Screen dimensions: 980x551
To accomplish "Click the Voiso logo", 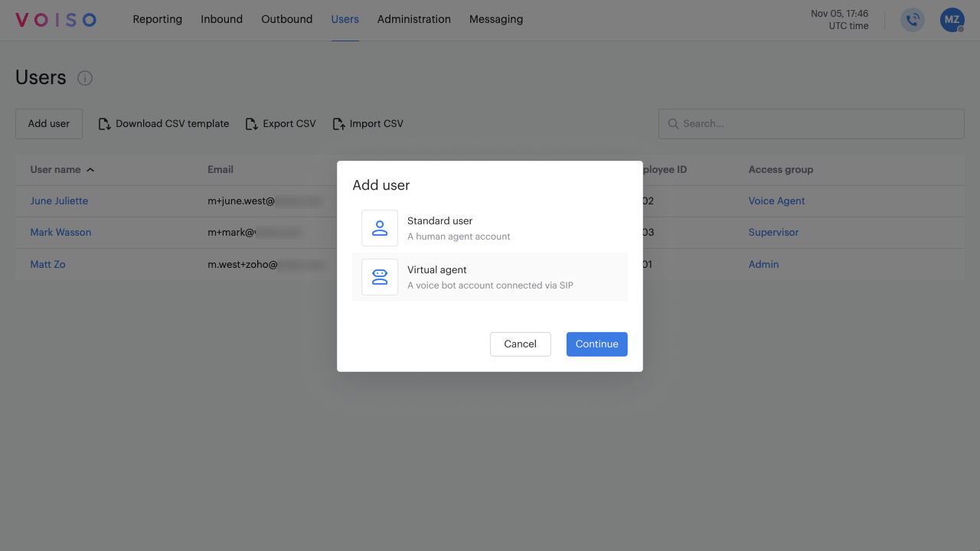I will click(x=54, y=20).
